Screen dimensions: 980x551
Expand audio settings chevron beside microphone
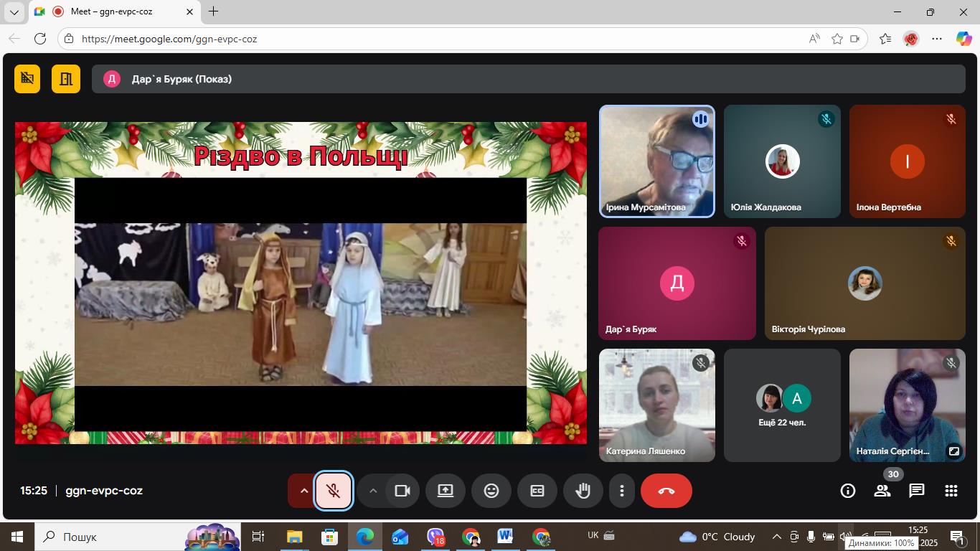coord(303,491)
